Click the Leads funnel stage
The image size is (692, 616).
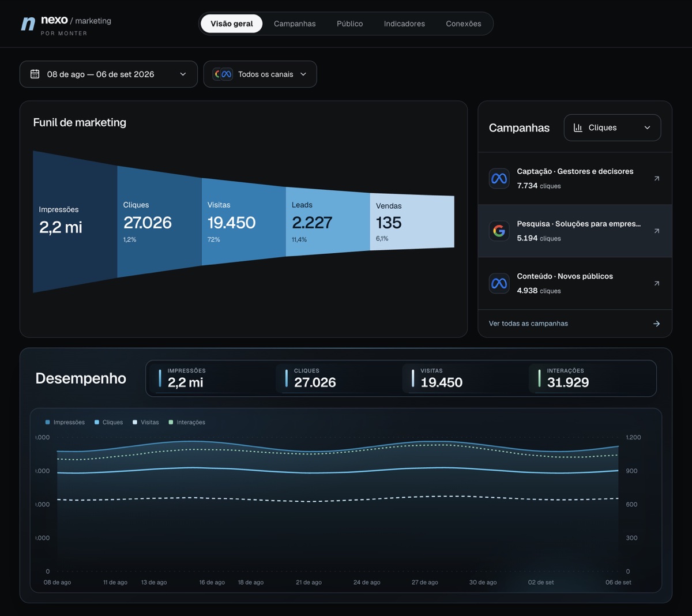pyautogui.click(x=328, y=222)
